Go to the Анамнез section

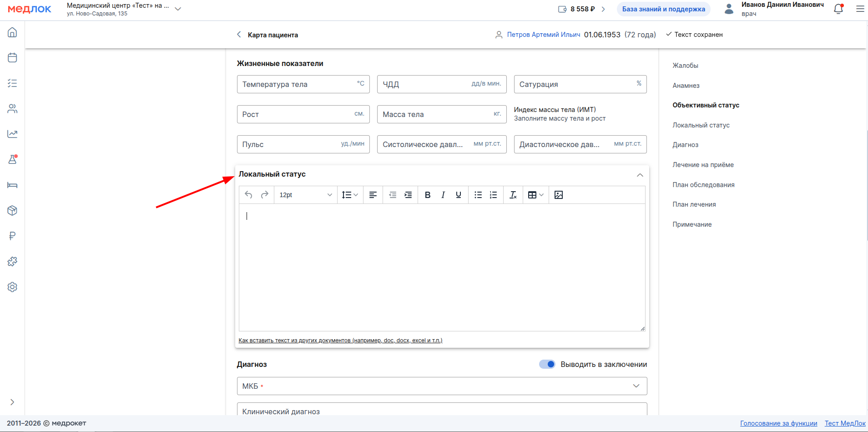(686, 86)
